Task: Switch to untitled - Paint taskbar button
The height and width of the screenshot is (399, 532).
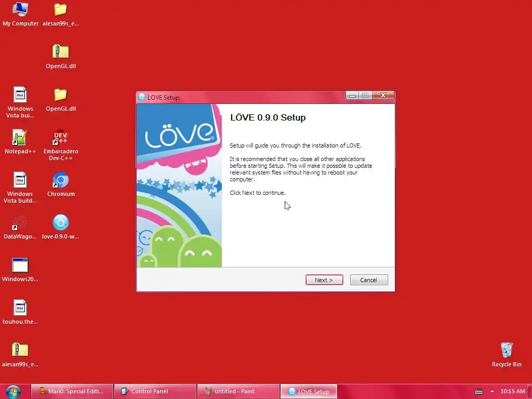Action: click(238, 391)
